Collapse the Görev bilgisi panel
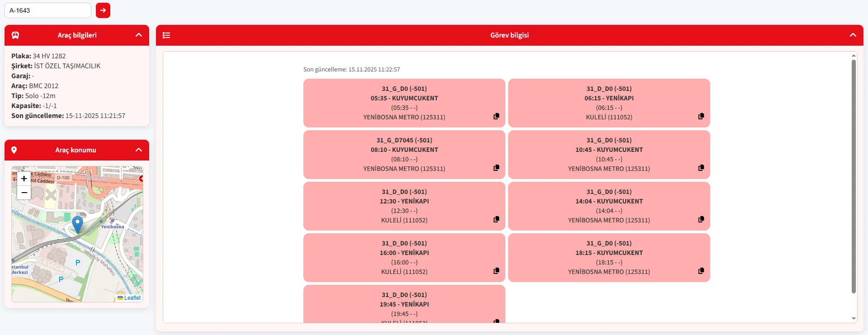The image size is (868, 335). pyautogui.click(x=853, y=35)
